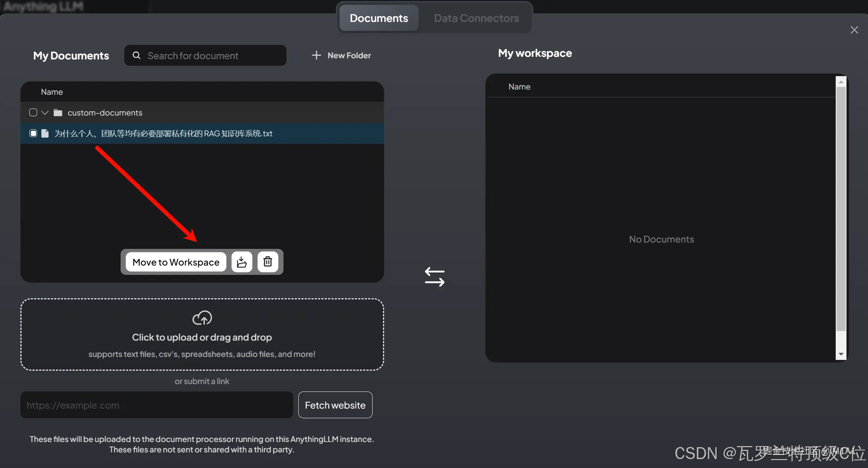Collapse the custom-documents folder chevron
Image resolution: width=868 pixels, height=468 pixels.
[x=45, y=113]
